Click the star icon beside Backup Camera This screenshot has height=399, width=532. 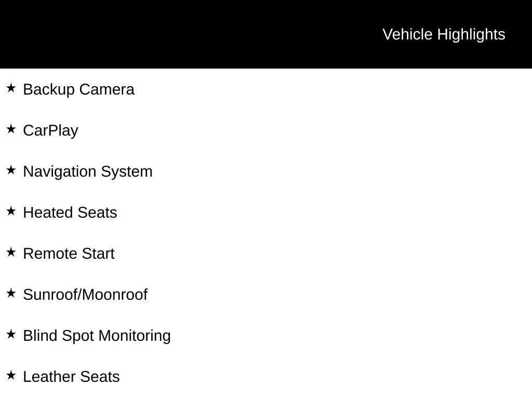tap(11, 88)
